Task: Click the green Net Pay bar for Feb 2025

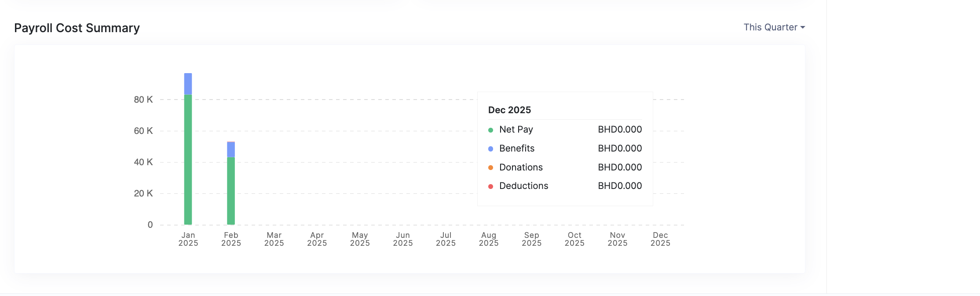Action: 231,191
